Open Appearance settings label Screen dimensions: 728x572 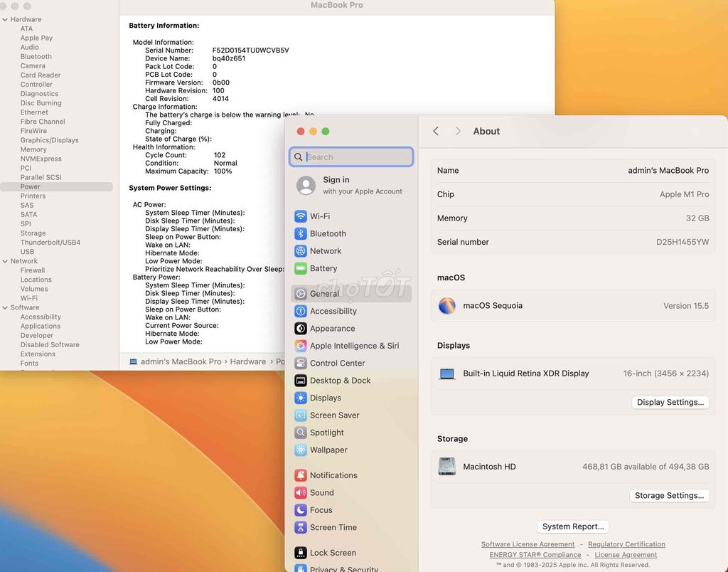coord(333,329)
